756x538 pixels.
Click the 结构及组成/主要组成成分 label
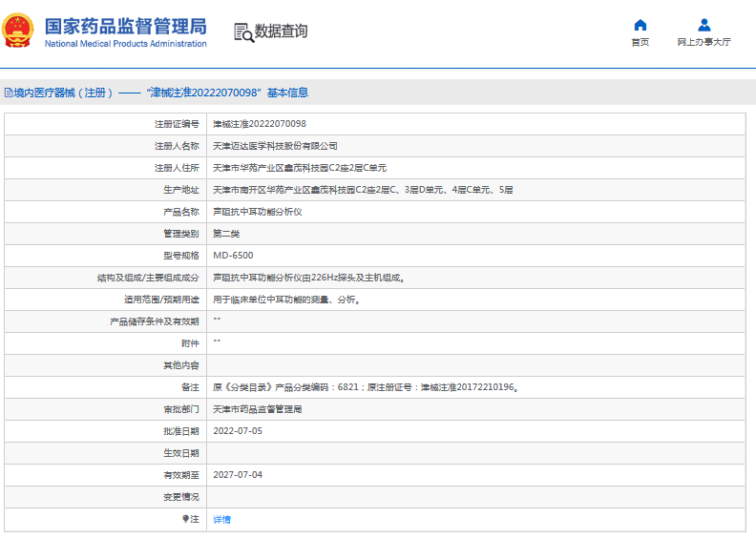point(148,278)
